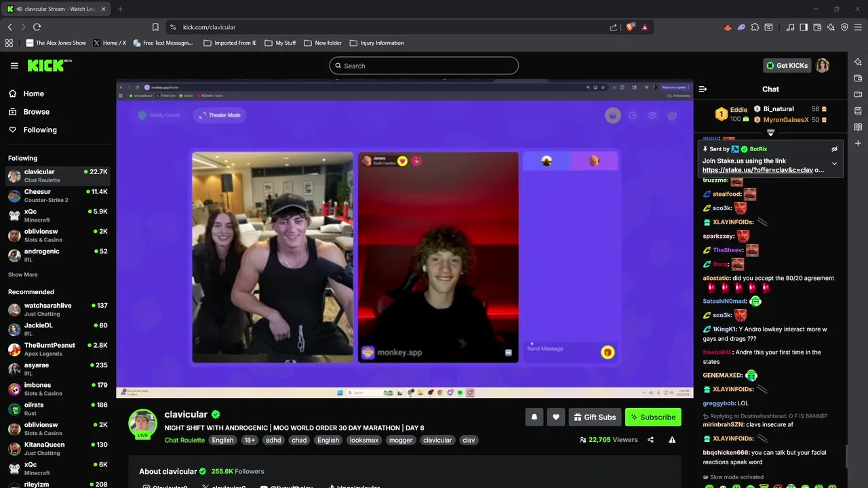This screenshot has height=488, width=868.
Task: Open Cheesur channel in Following list
Action: (x=58, y=196)
